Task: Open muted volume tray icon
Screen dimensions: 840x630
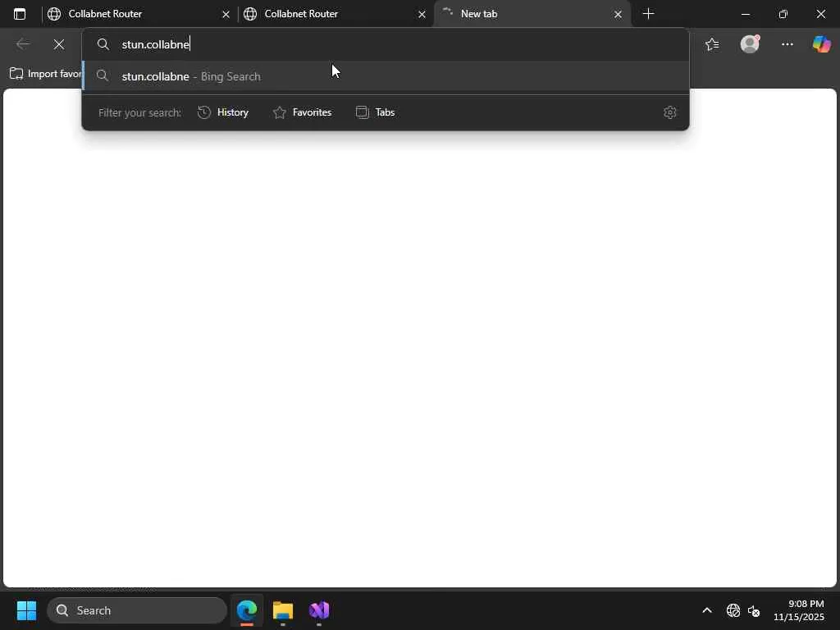Action: click(x=754, y=610)
